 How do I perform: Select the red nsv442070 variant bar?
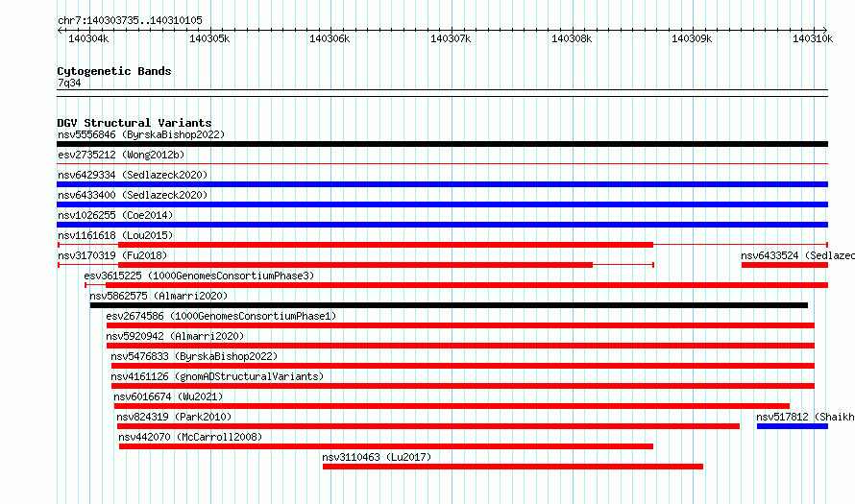386,446
